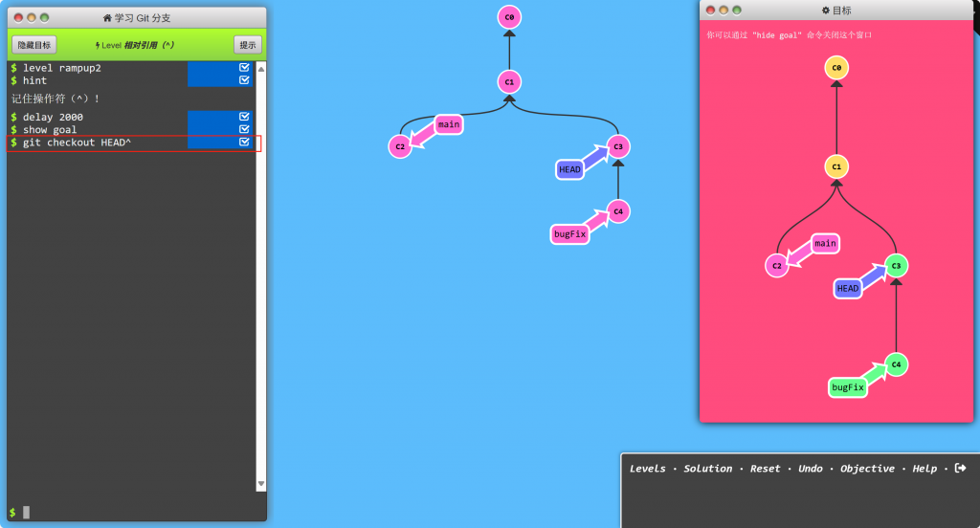980x528 pixels.
Task: Select Solution in the bottom toolbar
Action: (x=707, y=469)
